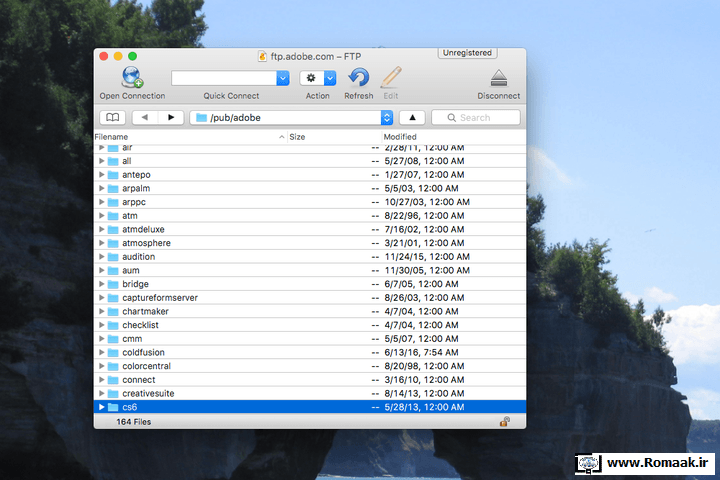Expand the arpalm folder
This screenshot has width=720, height=480.
coord(101,188)
